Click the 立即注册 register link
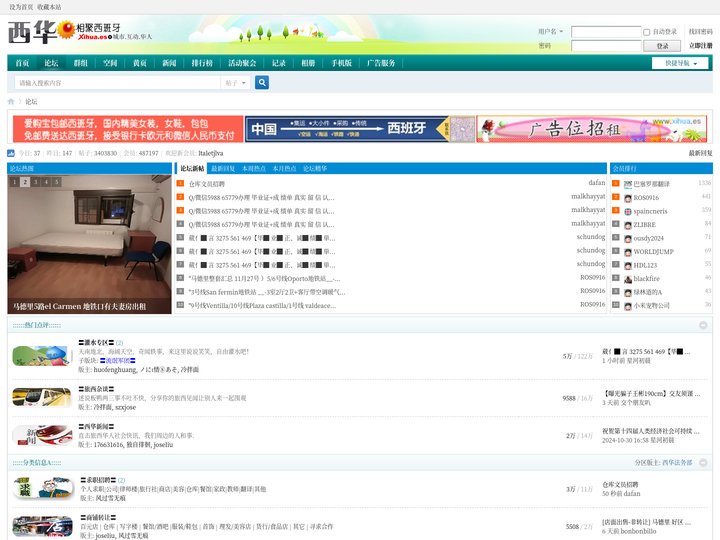 click(x=701, y=45)
